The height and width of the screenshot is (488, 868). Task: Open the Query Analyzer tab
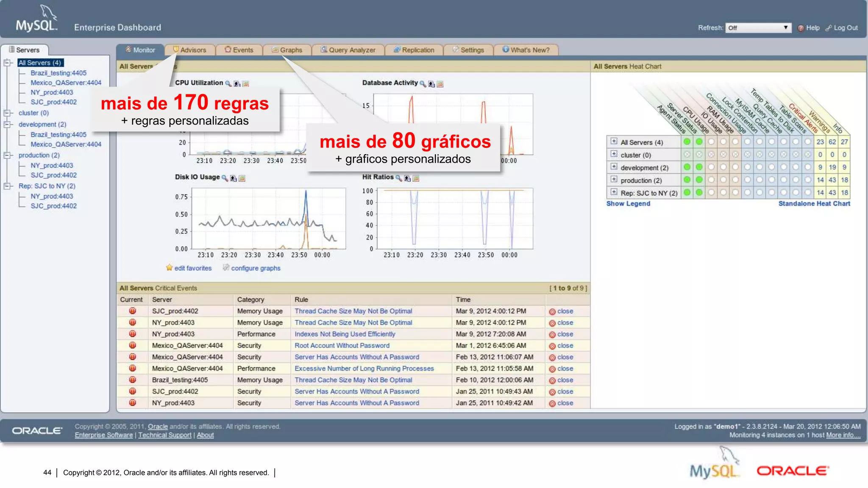click(x=348, y=50)
